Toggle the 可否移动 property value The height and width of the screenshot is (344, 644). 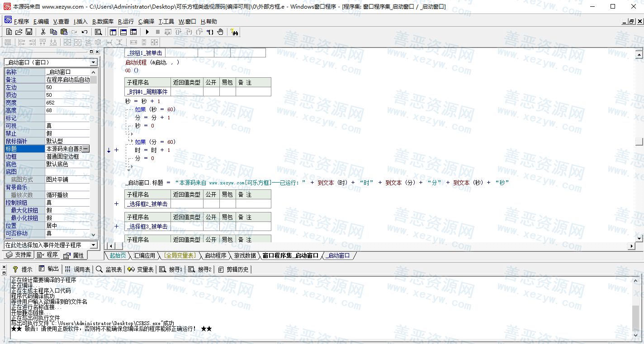68,233
